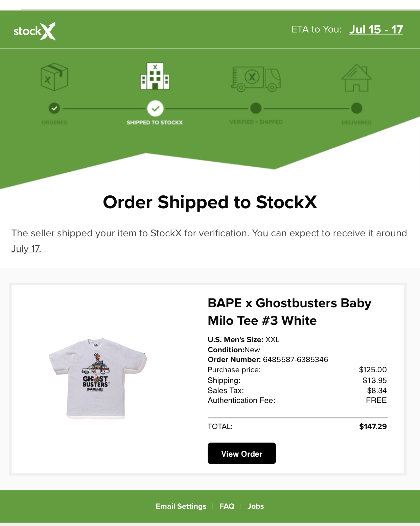420x526 pixels.
Task: Open the Jul 15 - 17 ETA link
Action: [x=376, y=29]
